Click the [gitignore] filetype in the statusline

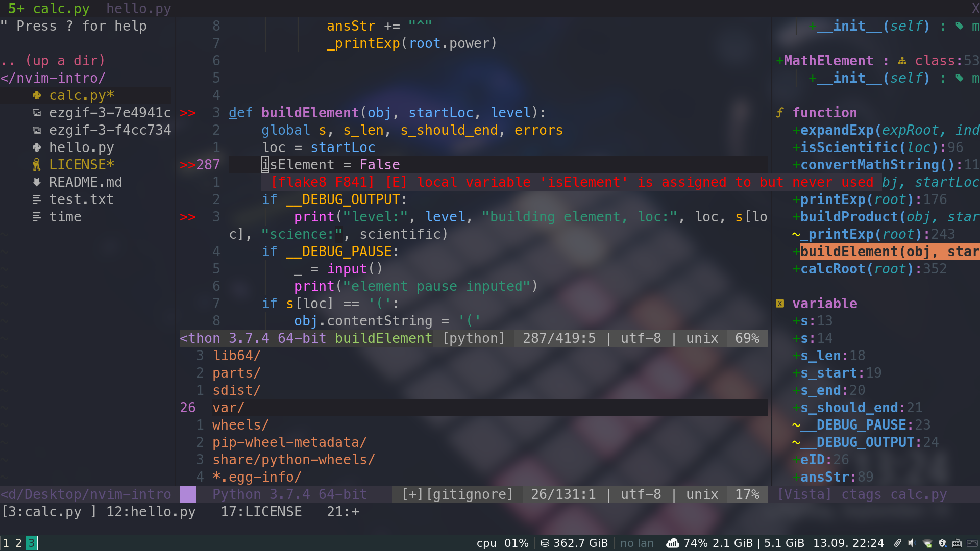pos(470,494)
